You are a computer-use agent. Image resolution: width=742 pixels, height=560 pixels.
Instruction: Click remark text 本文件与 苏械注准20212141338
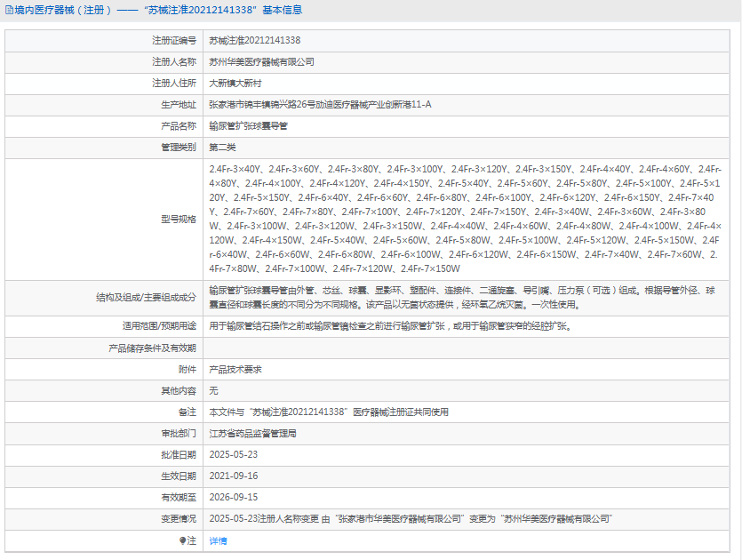329,412
